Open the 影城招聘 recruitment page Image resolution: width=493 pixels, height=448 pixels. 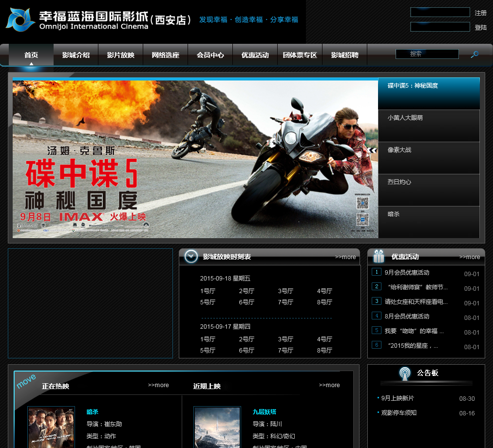345,55
